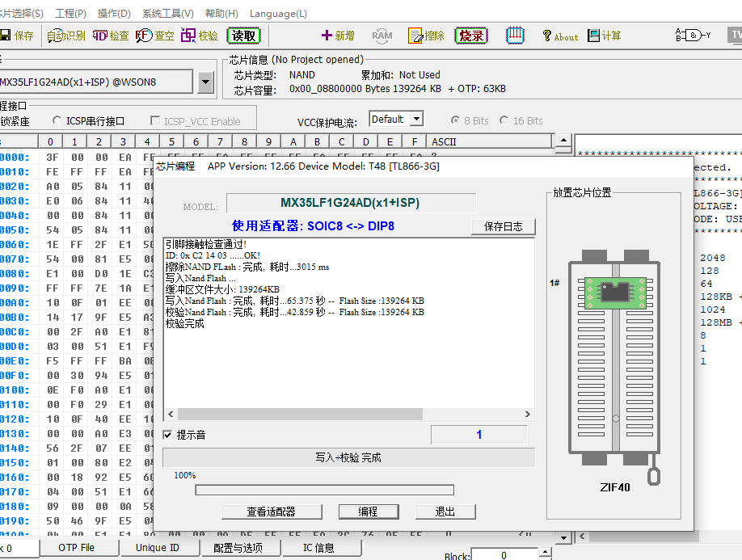Toggle the 提示音 checkbox
Viewport: 742px width, 560px height.
click(x=167, y=435)
